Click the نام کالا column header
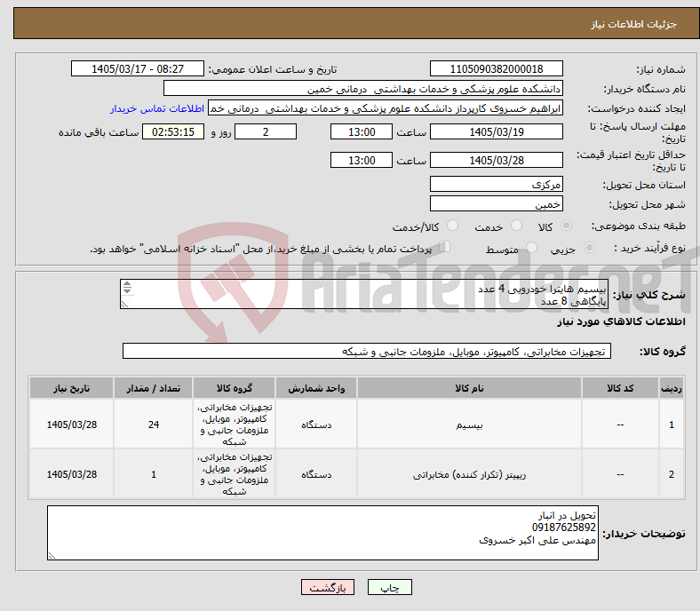This screenshot has height=611, width=700. (x=469, y=388)
